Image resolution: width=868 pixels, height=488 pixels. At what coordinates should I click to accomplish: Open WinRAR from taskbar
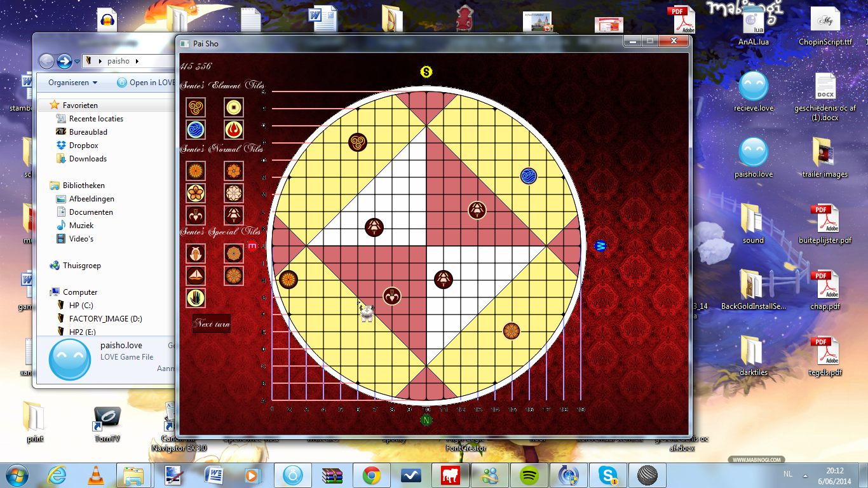pyautogui.click(x=332, y=475)
